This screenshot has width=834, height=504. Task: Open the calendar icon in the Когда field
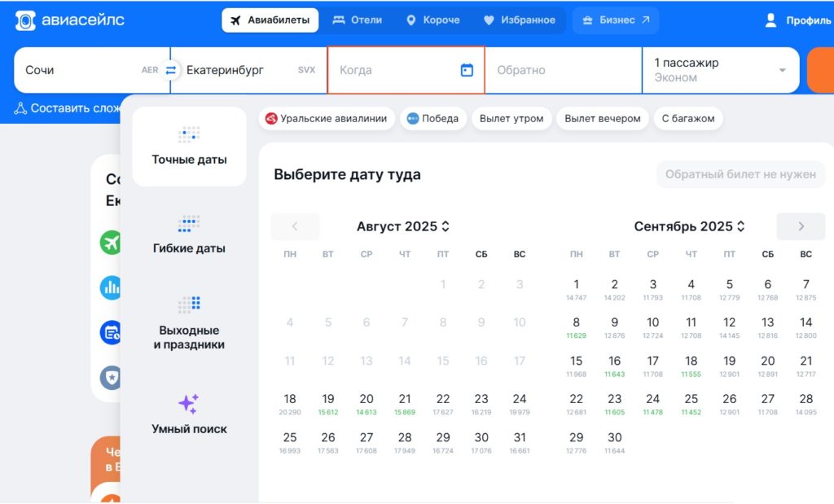pos(467,70)
